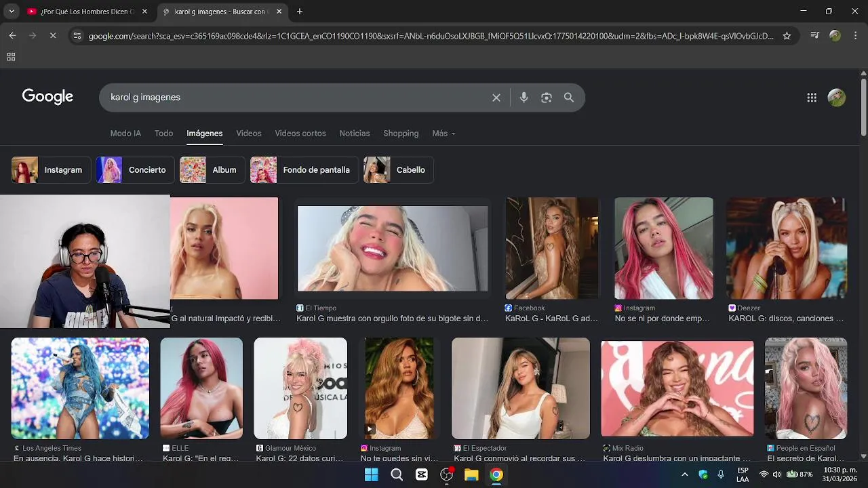Show hidden system tray icons
This screenshot has width=868, height=488.
click(x=685, y=474)
